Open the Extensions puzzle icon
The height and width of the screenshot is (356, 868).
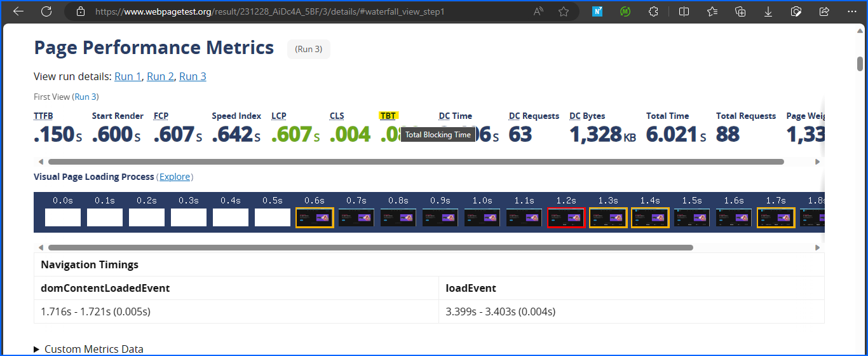(653, 11)
